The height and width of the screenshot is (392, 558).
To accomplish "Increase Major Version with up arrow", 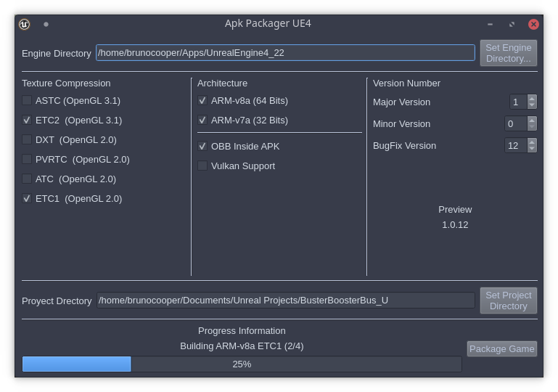I will (x=532, y=98).
